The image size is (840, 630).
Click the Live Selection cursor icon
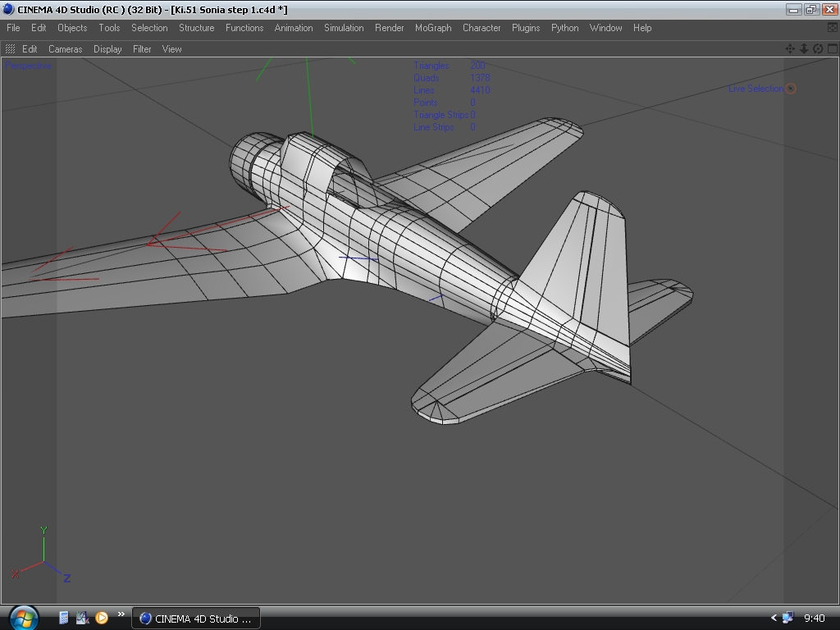(791, 89)
